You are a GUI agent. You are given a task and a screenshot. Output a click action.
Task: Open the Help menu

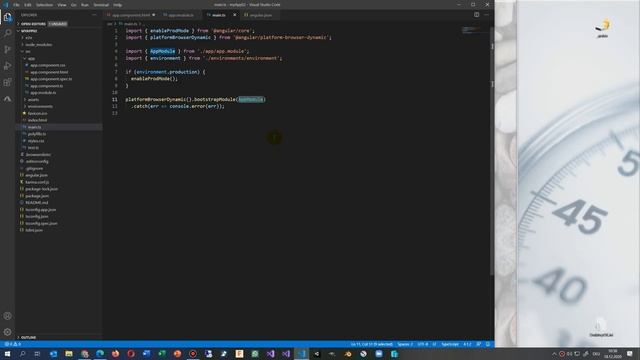(118, 5)
